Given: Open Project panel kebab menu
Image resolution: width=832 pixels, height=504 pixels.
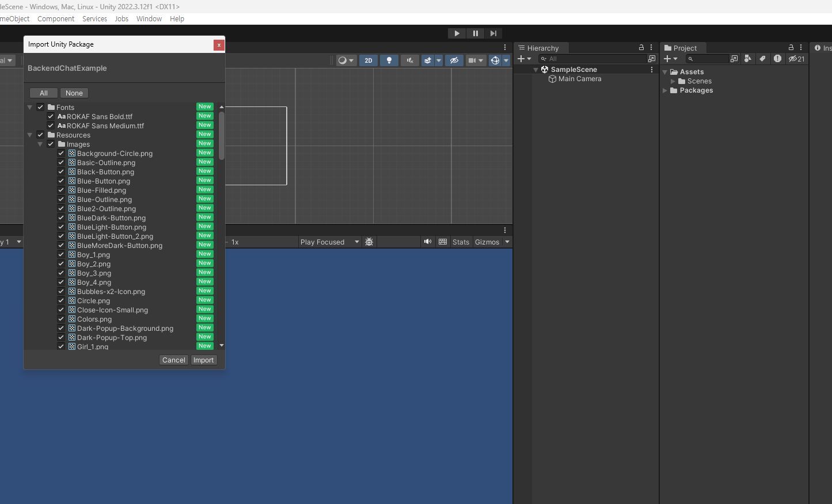Looking at the screenshot, I should [x=801, y=48].
